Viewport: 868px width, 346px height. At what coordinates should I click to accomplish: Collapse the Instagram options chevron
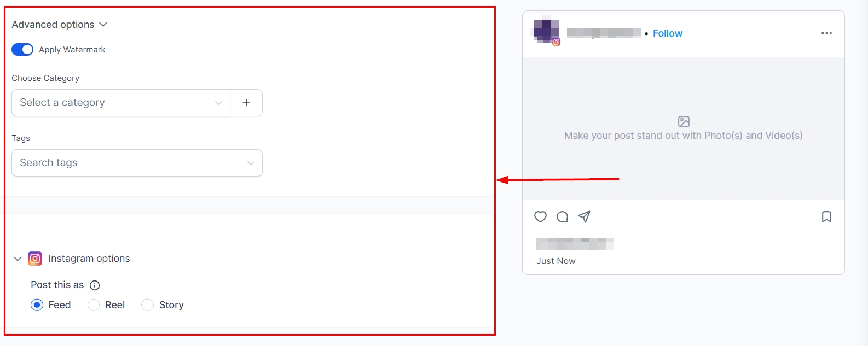18,259
